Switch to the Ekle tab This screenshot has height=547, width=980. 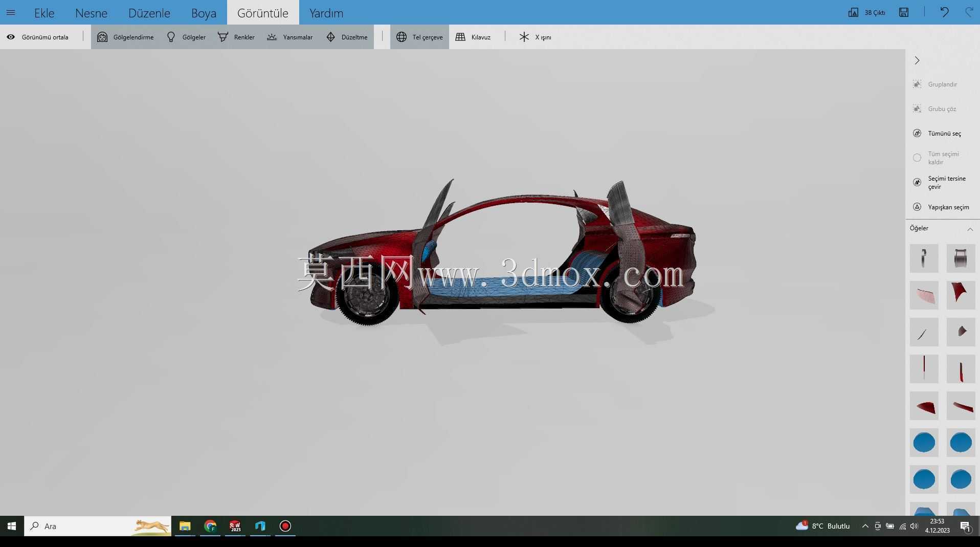pos(44,13)
